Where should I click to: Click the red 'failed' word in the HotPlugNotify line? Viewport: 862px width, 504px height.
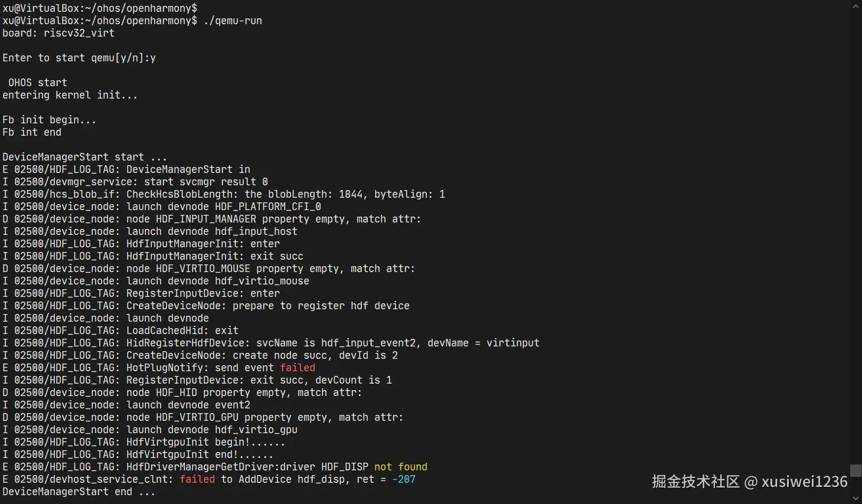point(298,368)
